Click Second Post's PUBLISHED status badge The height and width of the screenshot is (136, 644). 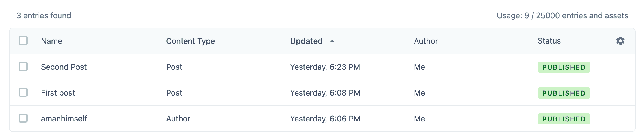tap(564, 67)
